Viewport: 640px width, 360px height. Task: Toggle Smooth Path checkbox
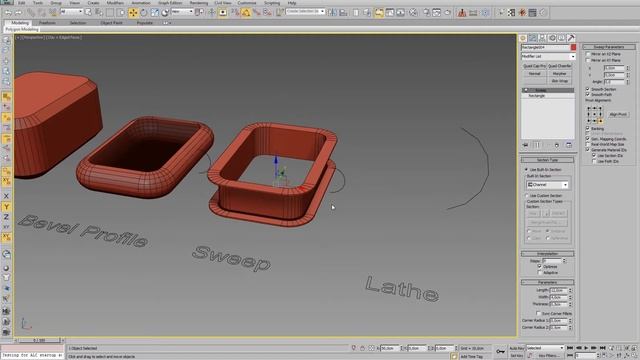(x=588, y=94)
